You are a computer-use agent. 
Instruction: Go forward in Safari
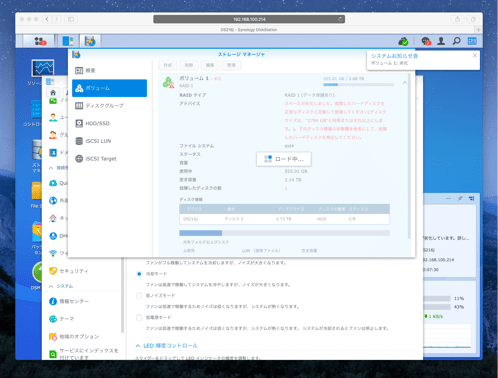[x=57, y=19]
